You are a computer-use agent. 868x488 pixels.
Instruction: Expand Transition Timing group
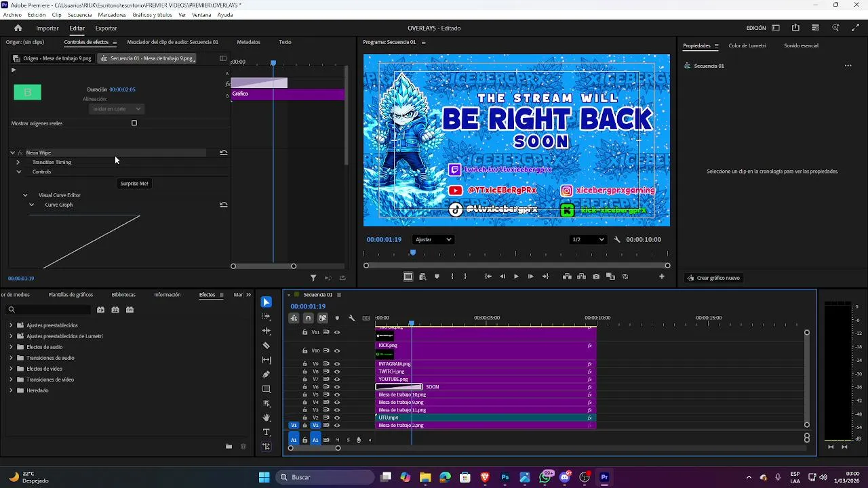pyautogui.click(x=18, y=162)
